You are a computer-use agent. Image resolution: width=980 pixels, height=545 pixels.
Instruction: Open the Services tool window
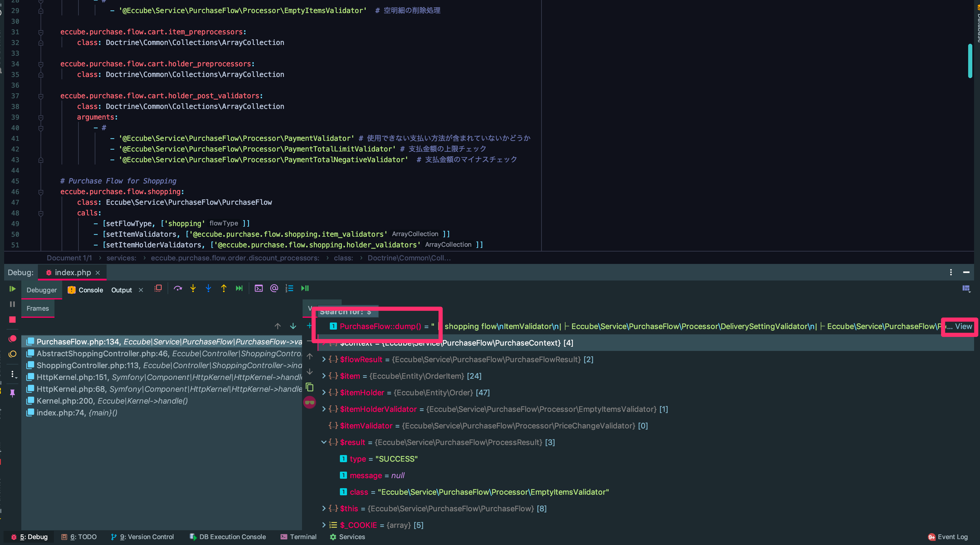click(347, 537)
